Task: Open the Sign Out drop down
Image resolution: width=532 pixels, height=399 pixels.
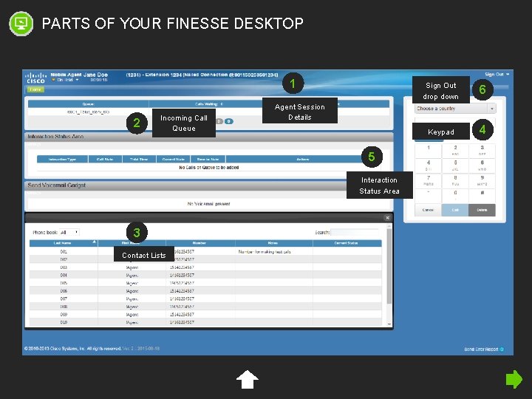Action: (497, 75)
